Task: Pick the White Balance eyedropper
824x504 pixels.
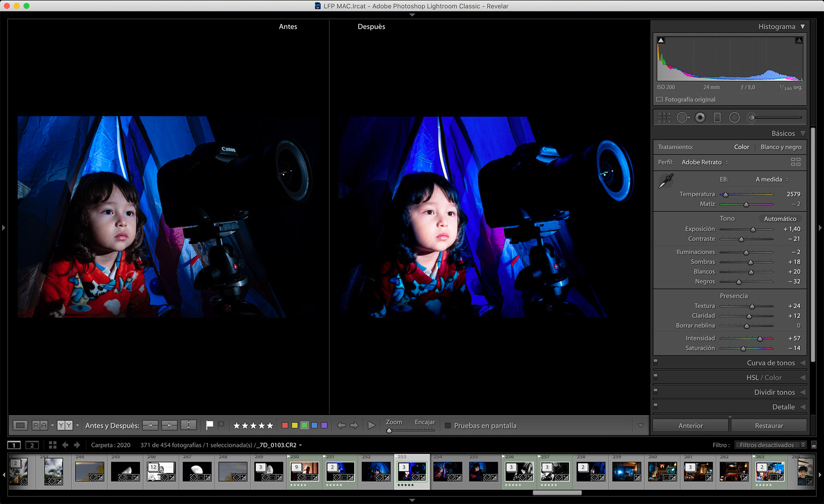Action: [666, 181]
